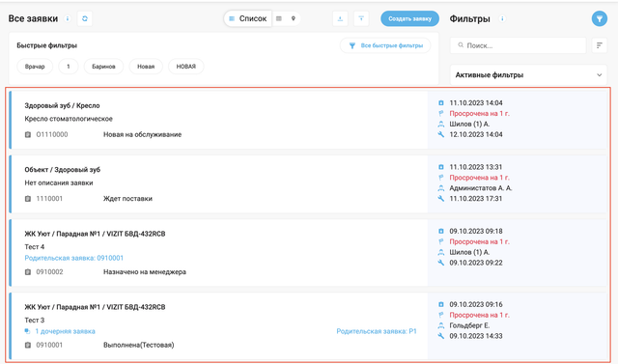Switch to the map pin view

tap(294, 18)
